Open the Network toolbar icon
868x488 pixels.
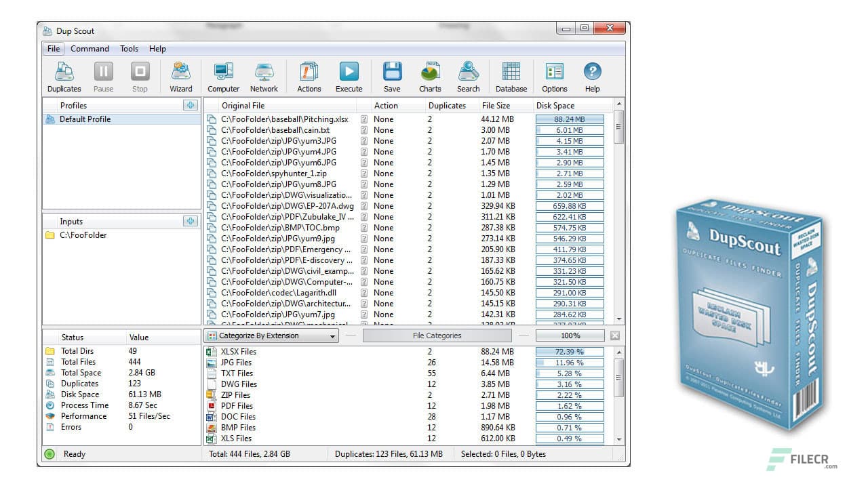[x=264, y=77]
